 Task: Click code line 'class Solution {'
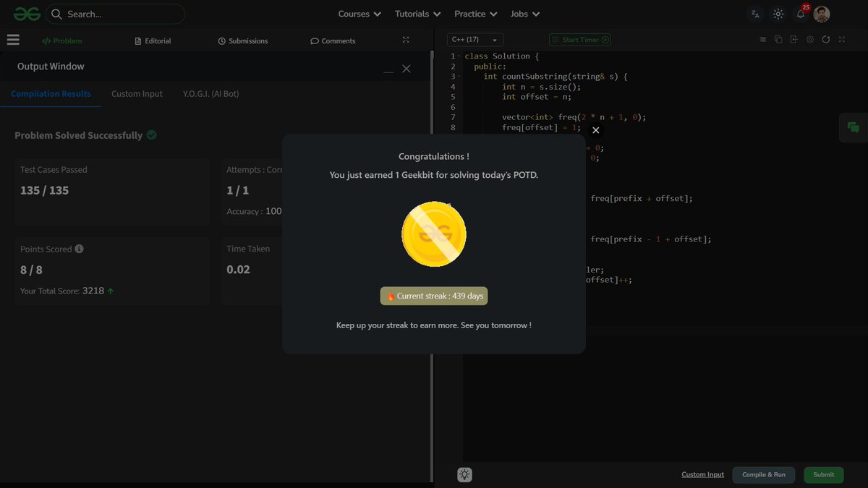[502, 56]
